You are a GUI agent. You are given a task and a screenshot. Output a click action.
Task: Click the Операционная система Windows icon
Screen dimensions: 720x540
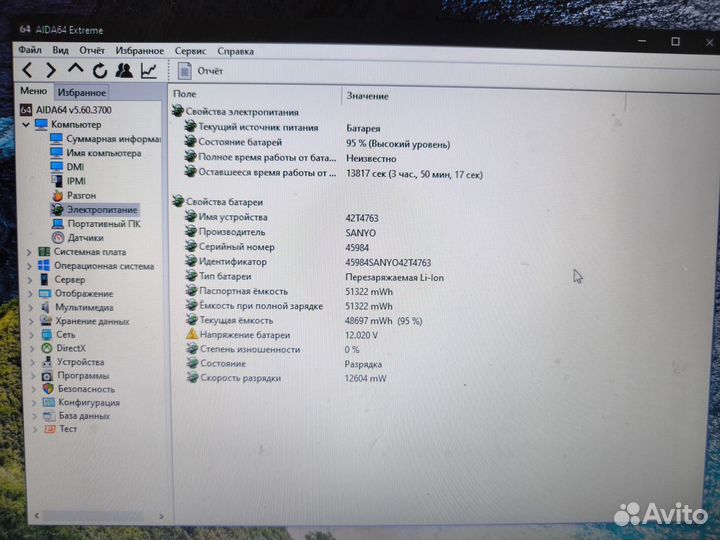tap(44, 265)
